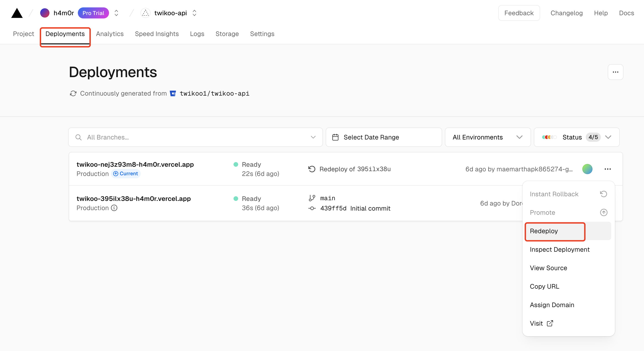Switch to the Project tab

(24, 34)
